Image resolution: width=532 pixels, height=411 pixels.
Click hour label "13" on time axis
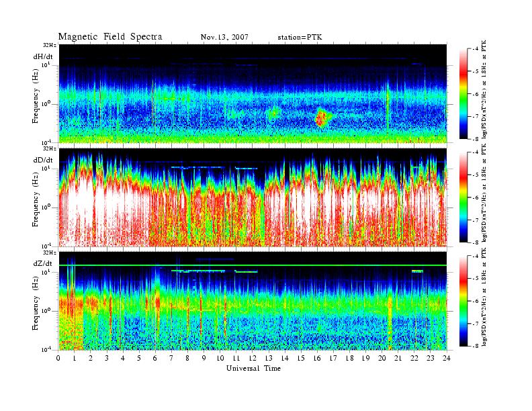click(269, 358)
